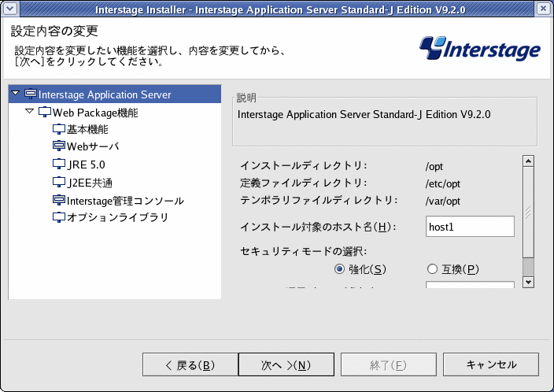Click the JRE 5.0 component icon

[x=59, y=164]
